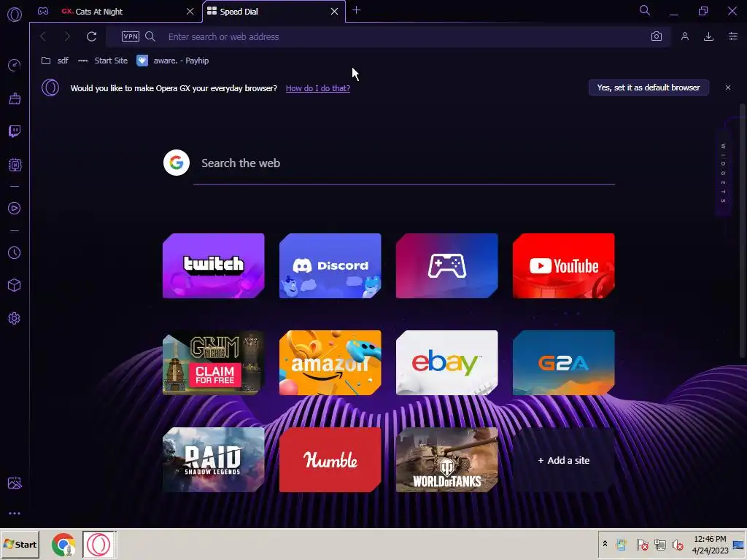Viewport: 747px width, 560px height.
Task: Toggle the VPN badge in address bar
Action: click(130, 36)
